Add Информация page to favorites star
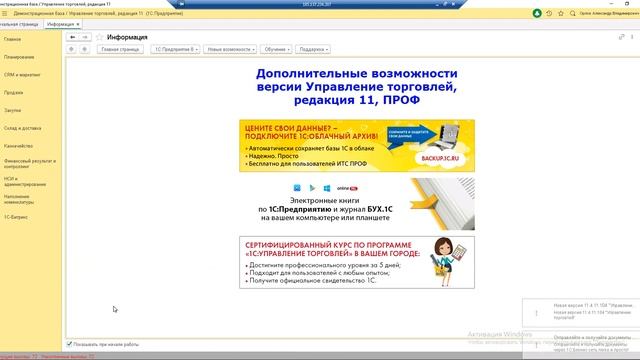 pyautogui.click(x=99, y=37)
